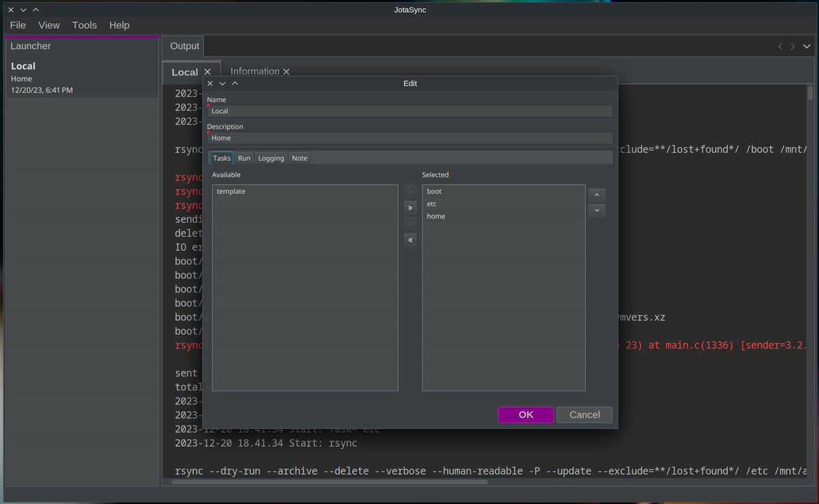
Task: Click the move-all-left double arrow
Action: coord(410,239)
